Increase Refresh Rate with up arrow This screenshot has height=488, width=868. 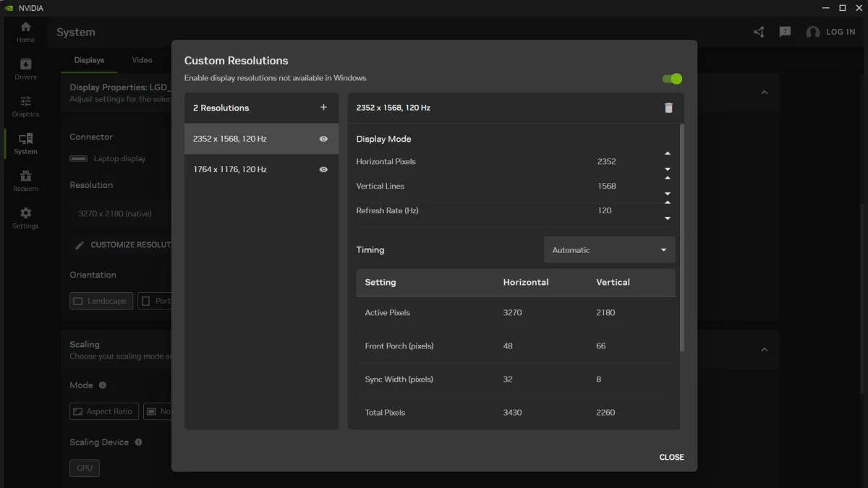pos(668,202)
